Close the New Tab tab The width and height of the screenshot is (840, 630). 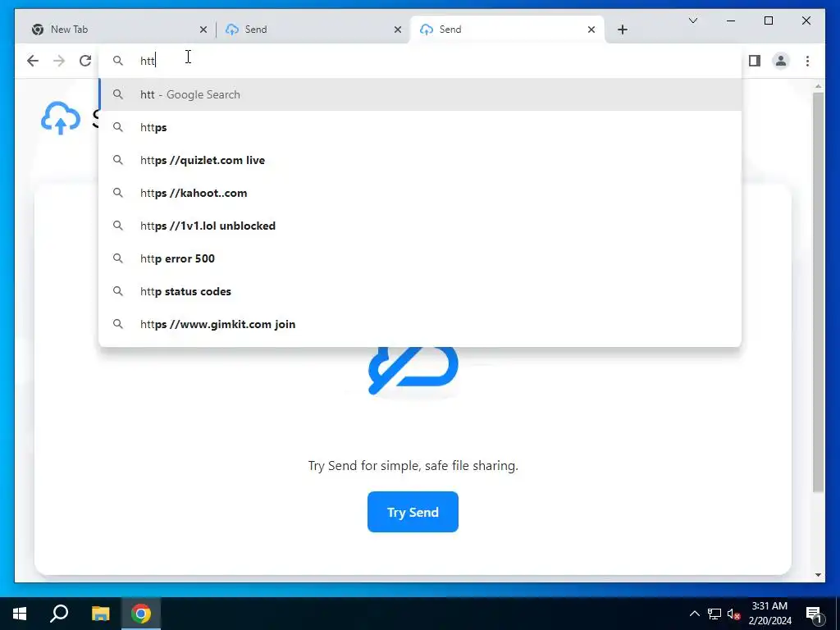(203, 30)
